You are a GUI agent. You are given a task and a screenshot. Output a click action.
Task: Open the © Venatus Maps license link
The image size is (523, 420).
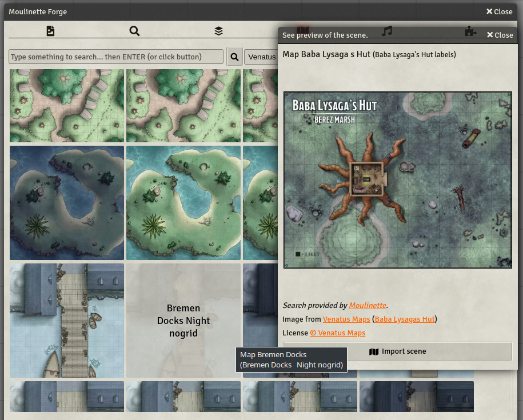pyautogui.click(x=338, y=333)
